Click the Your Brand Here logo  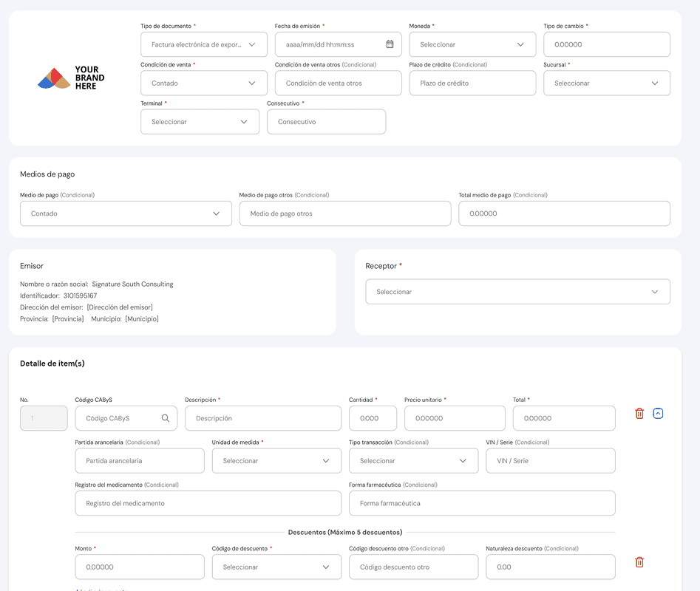71,78
